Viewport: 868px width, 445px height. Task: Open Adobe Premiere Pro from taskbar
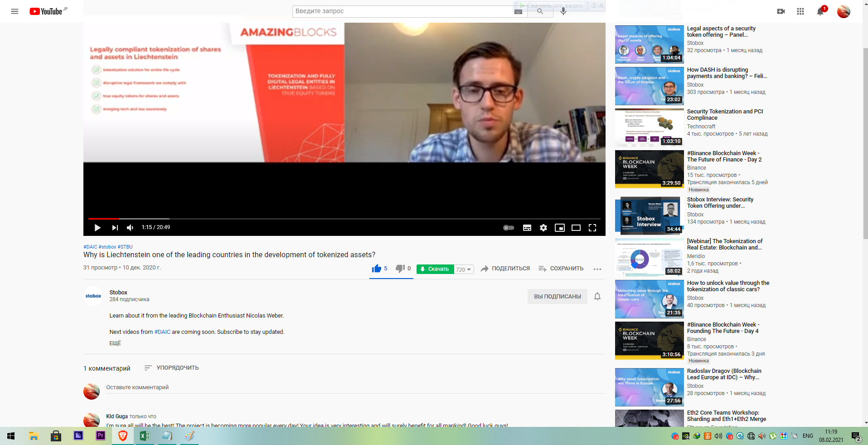click(x=101, y=436)
